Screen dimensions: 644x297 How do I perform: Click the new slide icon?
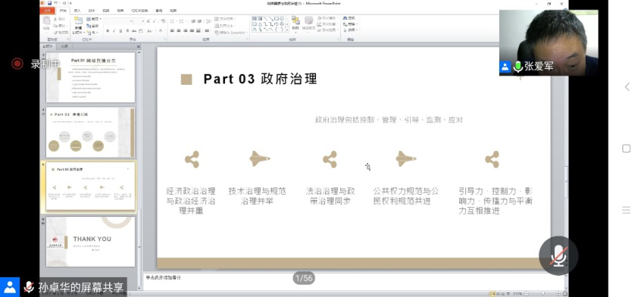coord(78,20)
